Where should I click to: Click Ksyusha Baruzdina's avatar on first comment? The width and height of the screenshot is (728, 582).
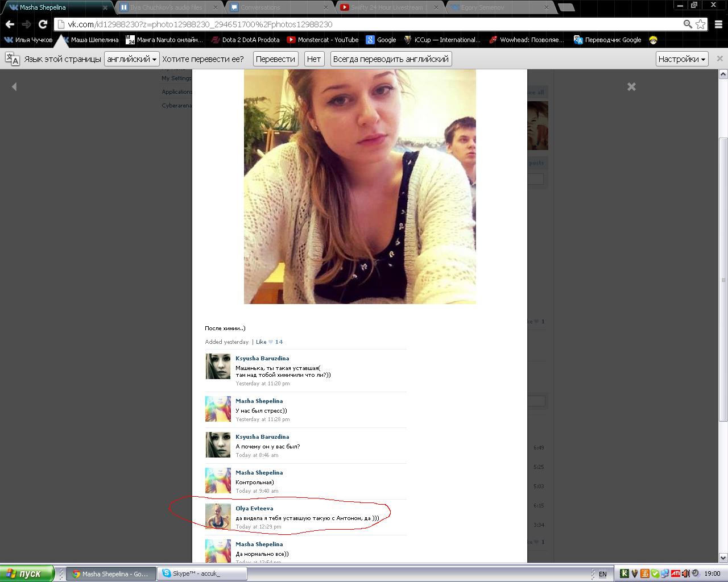[218, 367]
